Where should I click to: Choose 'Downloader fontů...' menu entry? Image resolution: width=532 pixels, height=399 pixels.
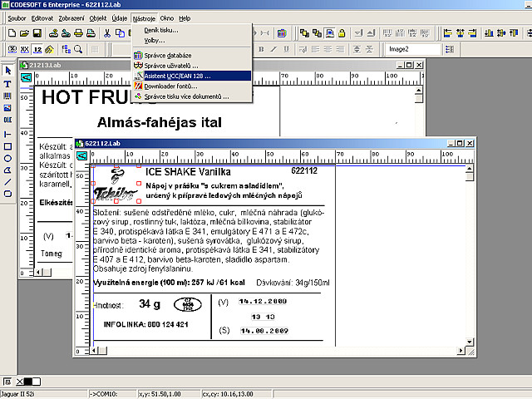coord(192,86)
